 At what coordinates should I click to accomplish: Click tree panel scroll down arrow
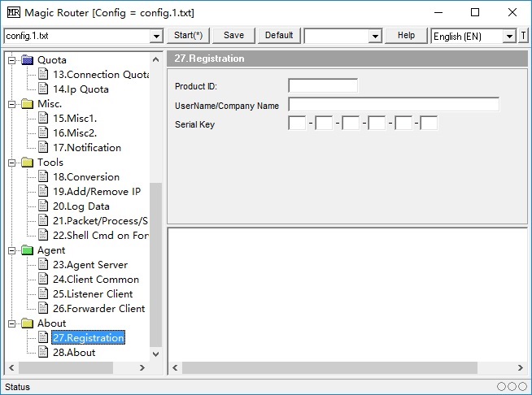coord(155,354)
